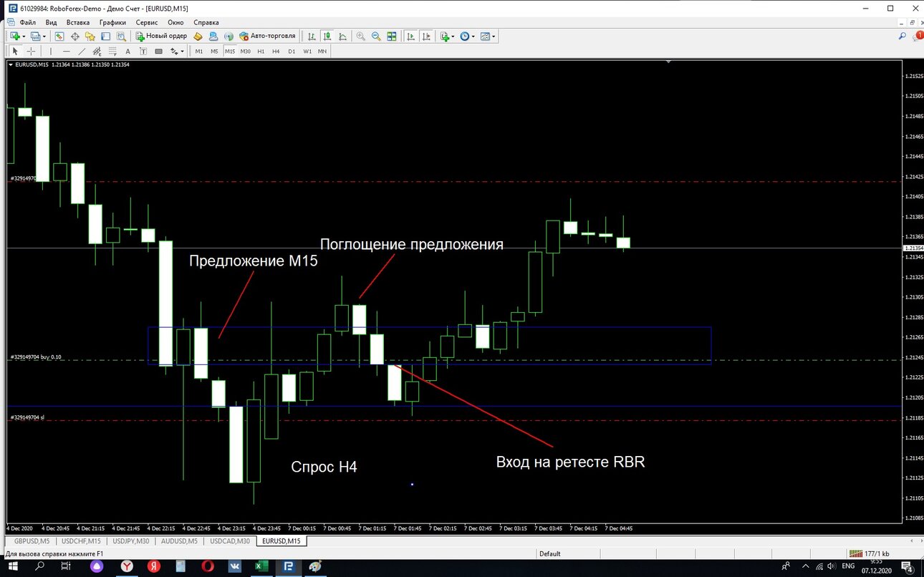Select timeframe MN button

point(322,51)
